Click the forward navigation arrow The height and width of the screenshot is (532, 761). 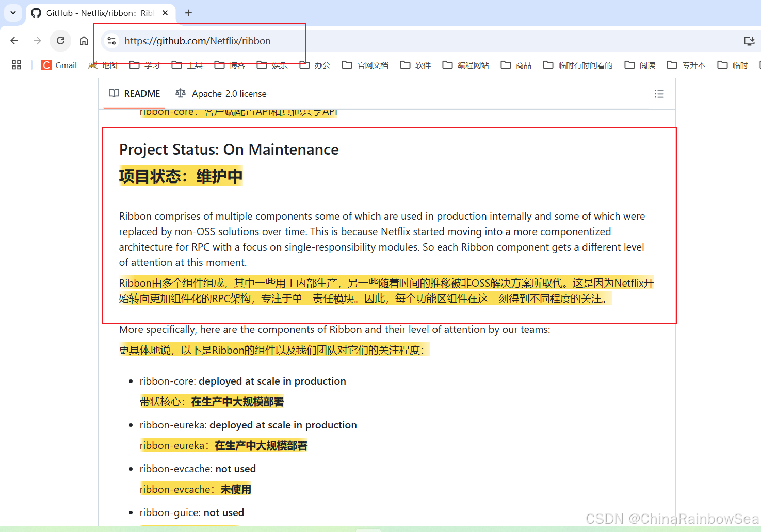(37, 41)
